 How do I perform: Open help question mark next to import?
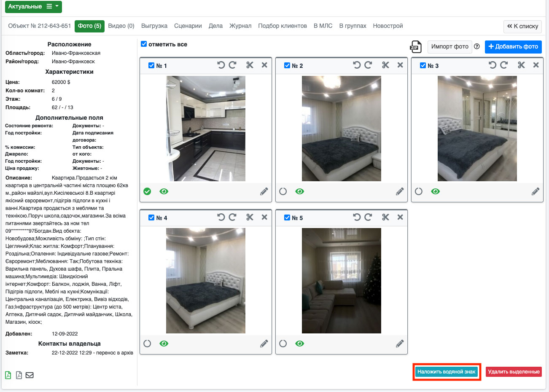tap(477, 47)
